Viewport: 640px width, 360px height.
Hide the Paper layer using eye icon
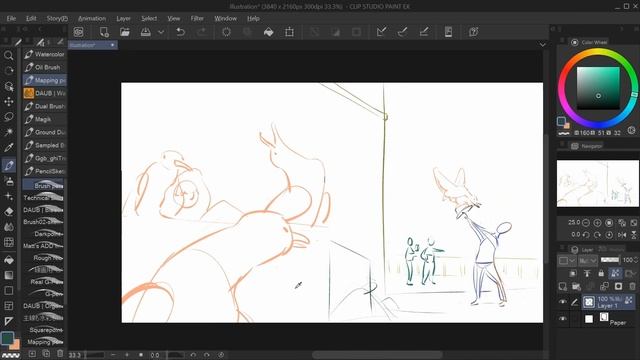pos(563,319)
